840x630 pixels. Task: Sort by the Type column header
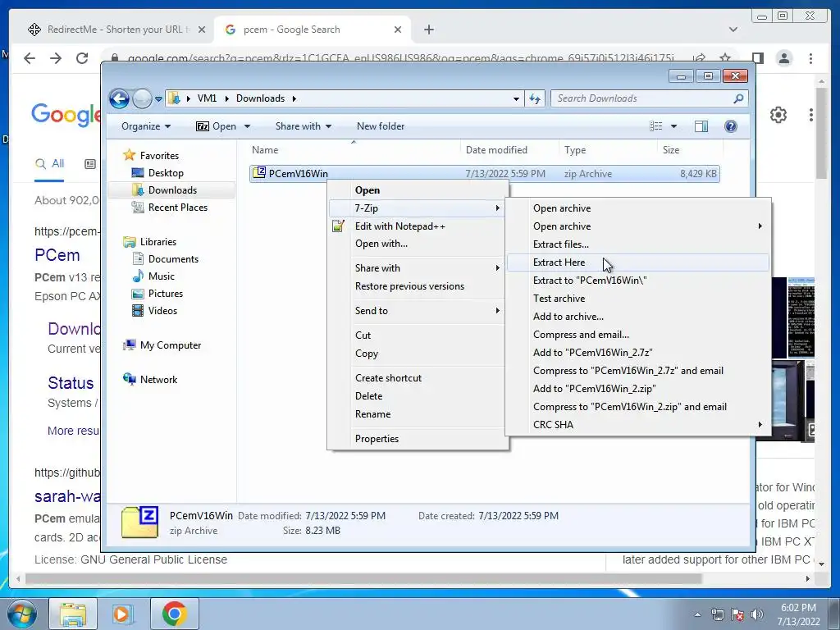(x=608, y=150)
